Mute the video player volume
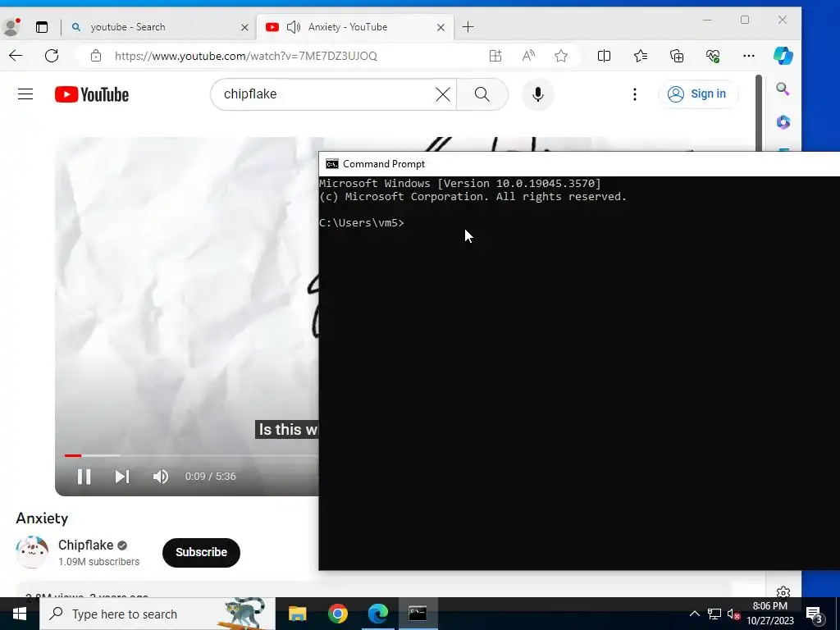The width and height of the screenshot is (840, 630). tap(161, 477)
